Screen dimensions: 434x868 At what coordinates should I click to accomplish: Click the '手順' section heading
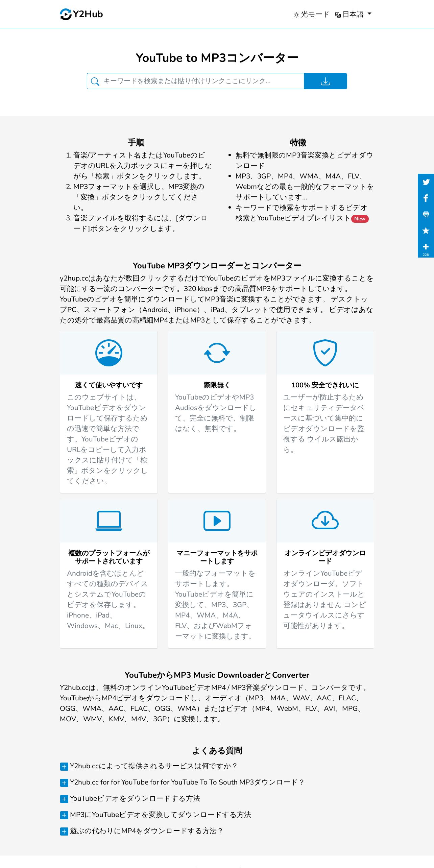(x=136, y=142)
